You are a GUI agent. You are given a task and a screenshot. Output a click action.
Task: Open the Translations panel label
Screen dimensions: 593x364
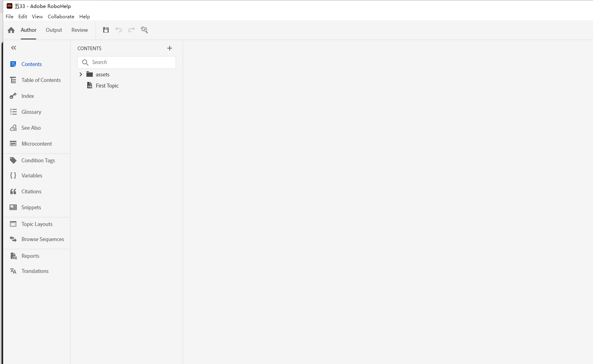35,271
